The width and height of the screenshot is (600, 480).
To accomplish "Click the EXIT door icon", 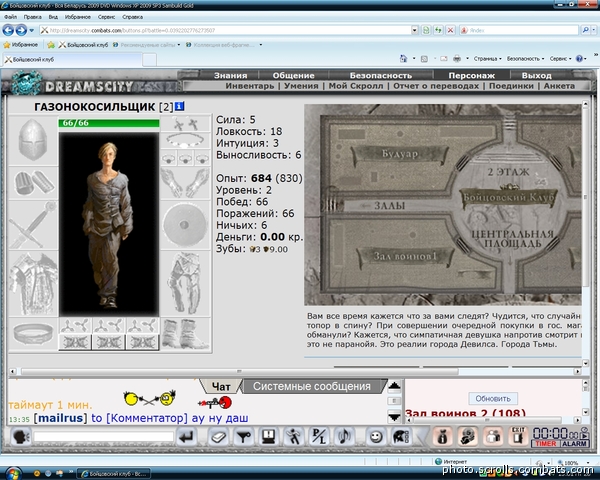I will click(518, 437).
